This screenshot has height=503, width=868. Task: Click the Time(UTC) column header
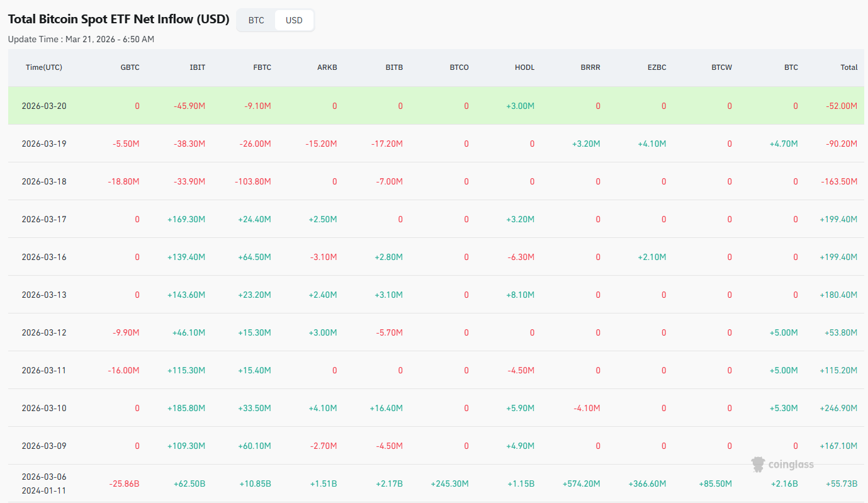pyautogui.click(x=44, y=67)
